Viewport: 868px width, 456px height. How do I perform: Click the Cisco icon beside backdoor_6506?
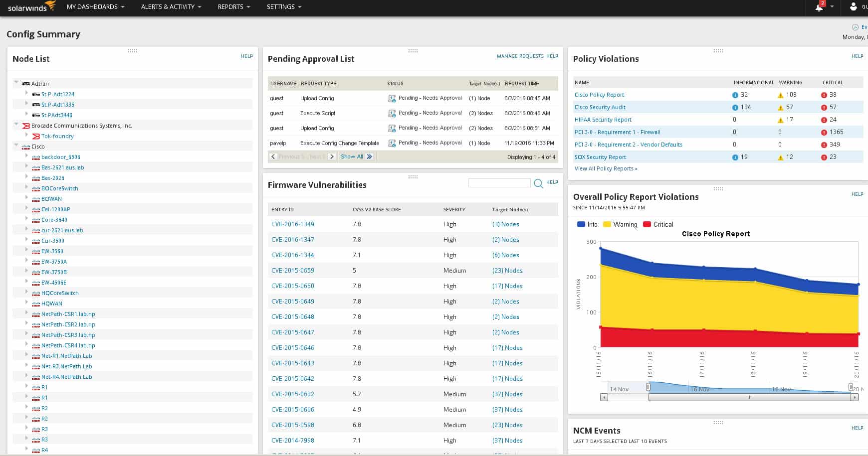click(36, 157)
